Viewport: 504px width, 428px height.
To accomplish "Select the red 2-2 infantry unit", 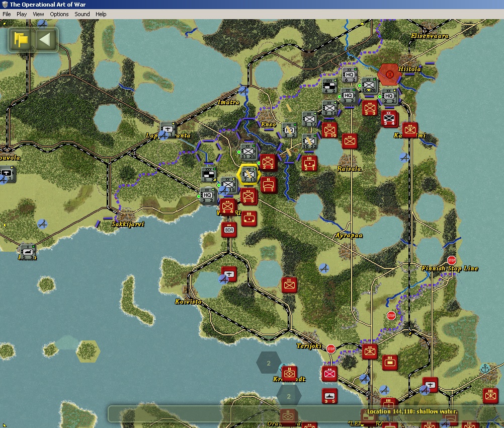I will point(268,162).
